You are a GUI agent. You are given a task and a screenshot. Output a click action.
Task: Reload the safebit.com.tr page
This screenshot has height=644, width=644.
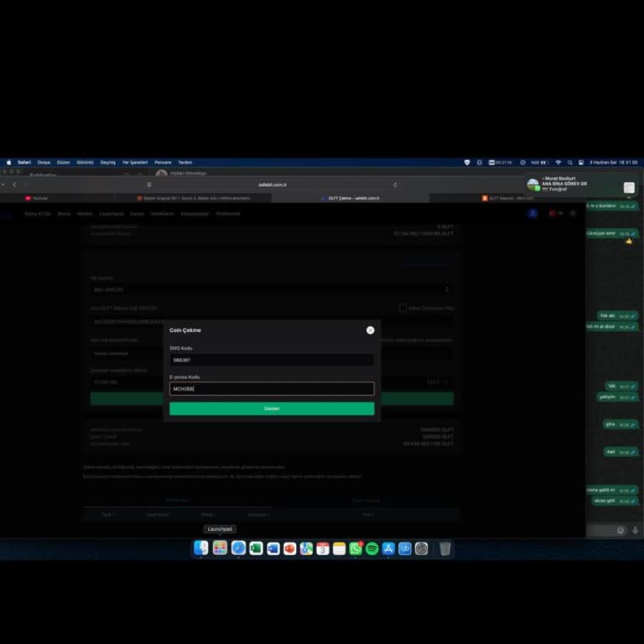click(395, 184)
